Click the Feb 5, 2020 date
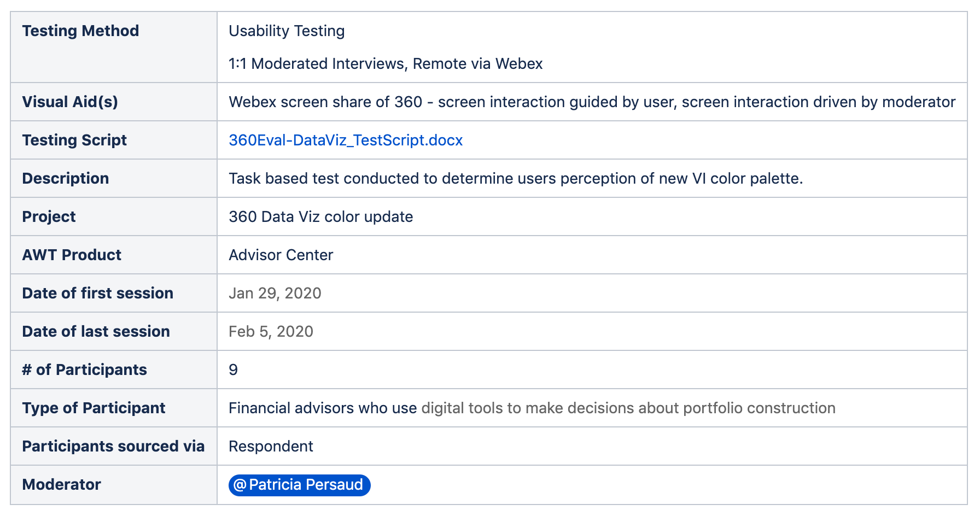The height and width of the screenshot is (516, 980). (x=271, y=332)
